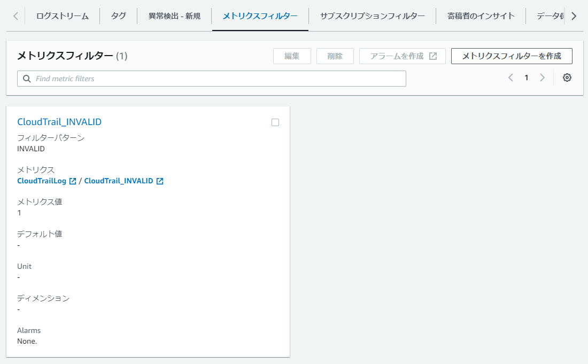Click page number 1 in pagination
This screenshot has width=588, height=364.
tap(527, 78)
